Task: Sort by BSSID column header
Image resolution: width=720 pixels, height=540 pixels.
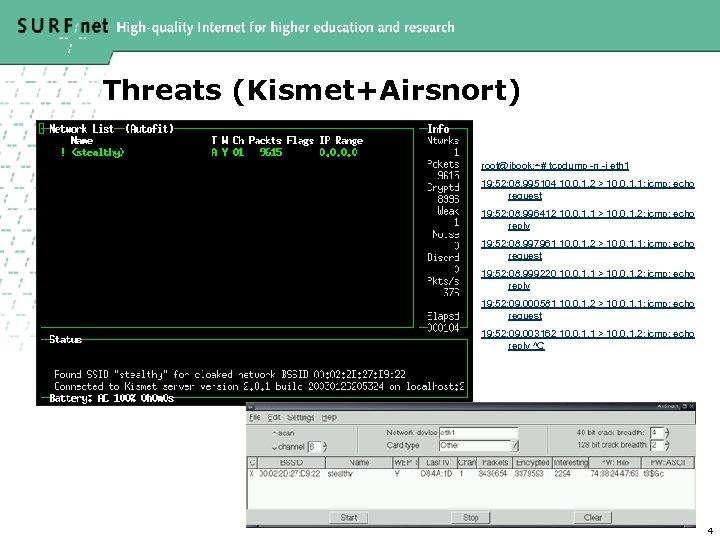Action: (x=291, y=462)
